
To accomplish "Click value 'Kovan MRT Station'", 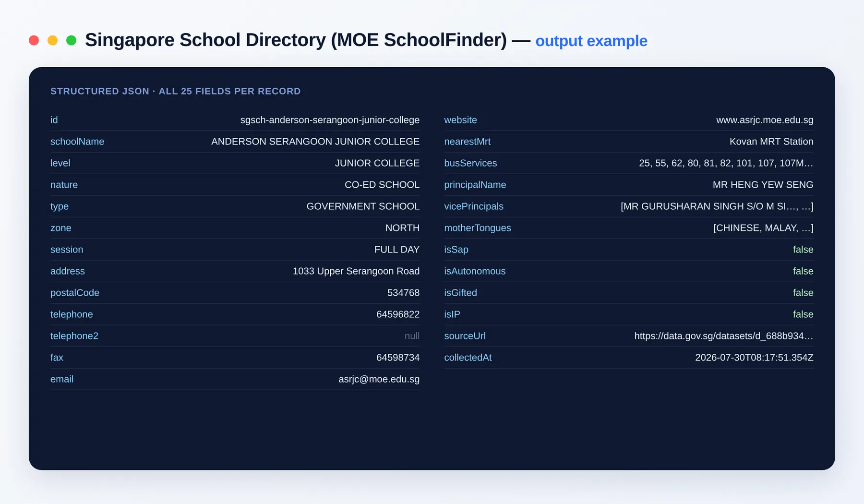I will (771, 142).
